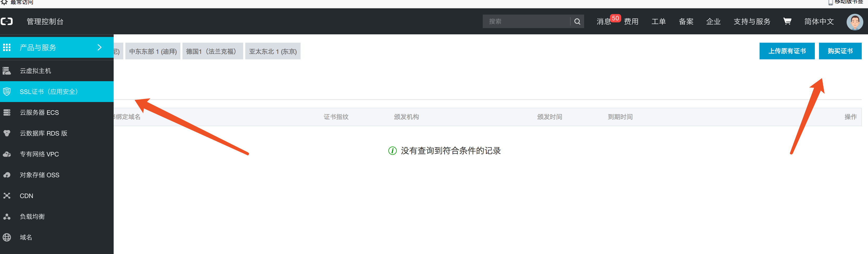Select SSL证书（应用安全） sidebar item
This screenshot has width=868, height=254.
click(57, 92)
